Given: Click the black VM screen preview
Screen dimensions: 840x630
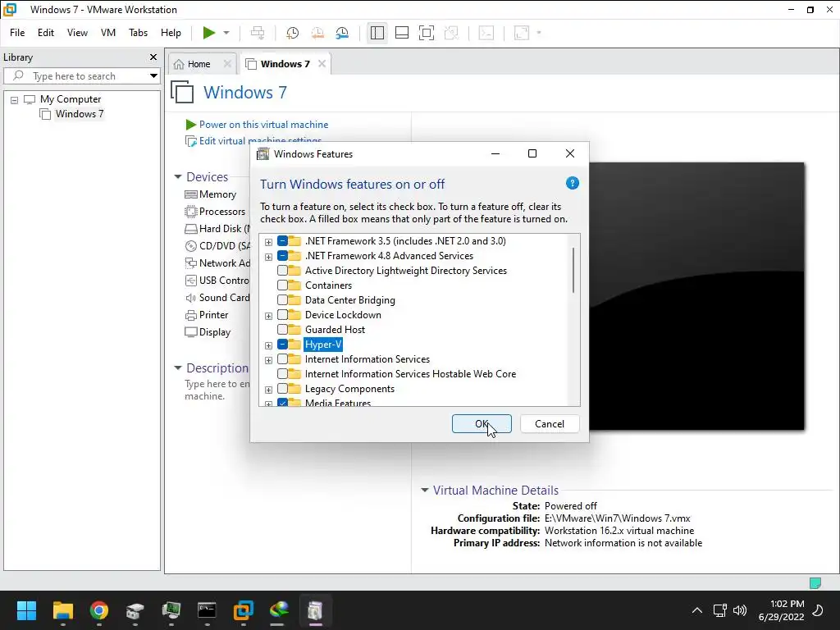Looking at the screenshot, I should 696,295.
